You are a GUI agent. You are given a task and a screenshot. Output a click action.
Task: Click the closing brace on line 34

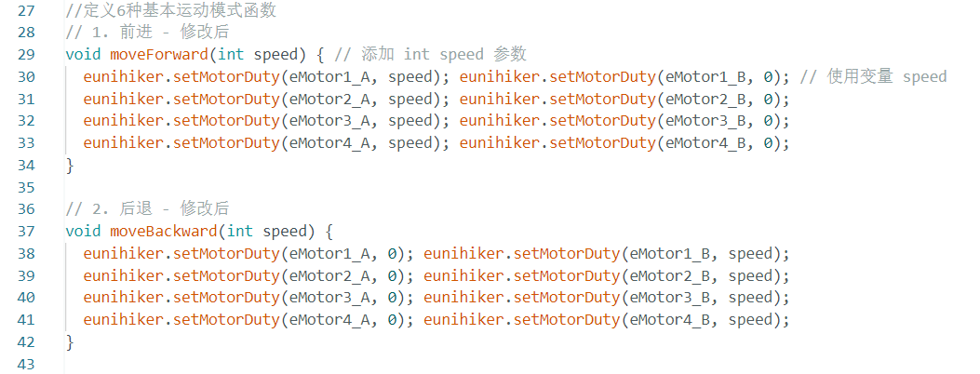(x=70, y=166)
